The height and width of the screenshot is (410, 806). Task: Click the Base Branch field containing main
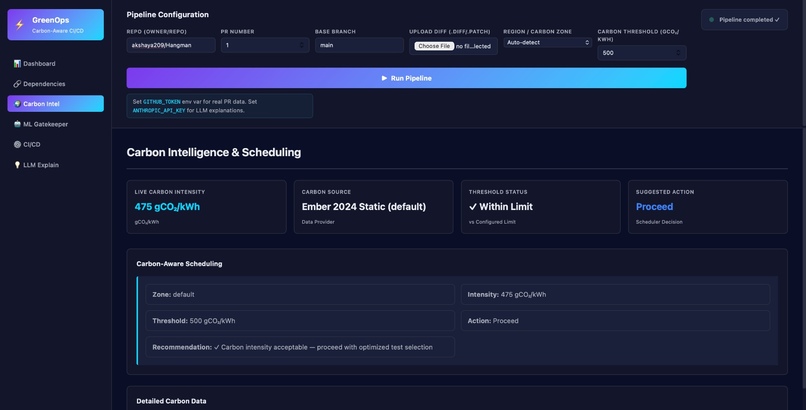coord(359,45)
